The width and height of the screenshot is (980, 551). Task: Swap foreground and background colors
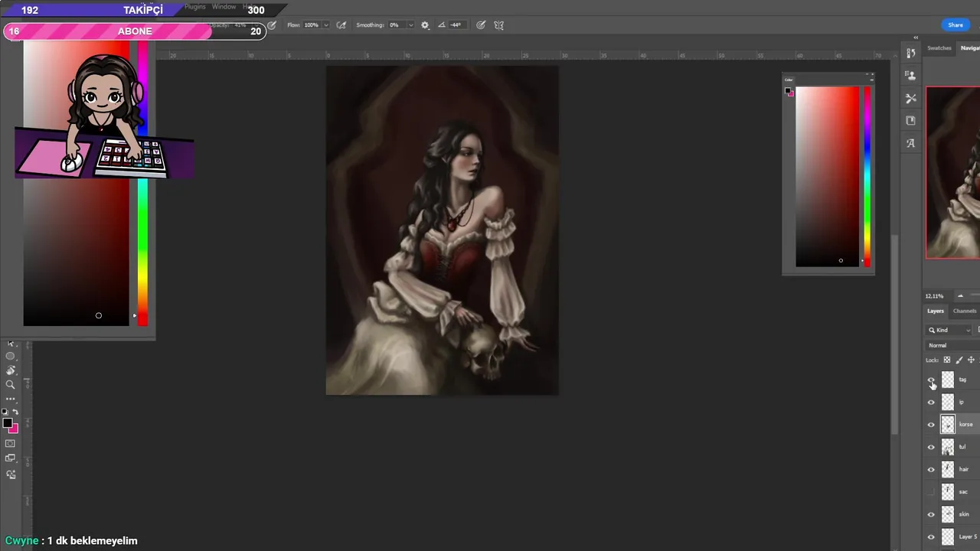(15, 412)
